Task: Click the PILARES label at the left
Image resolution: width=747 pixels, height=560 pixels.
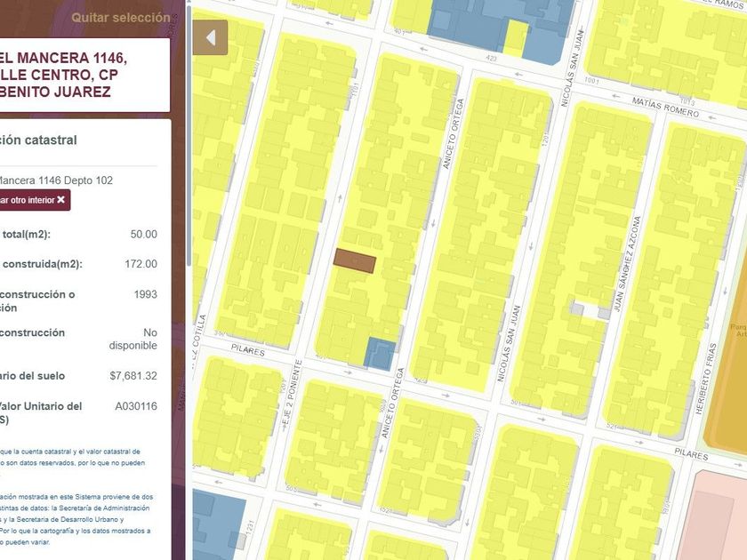Action: tap(248, 350)
